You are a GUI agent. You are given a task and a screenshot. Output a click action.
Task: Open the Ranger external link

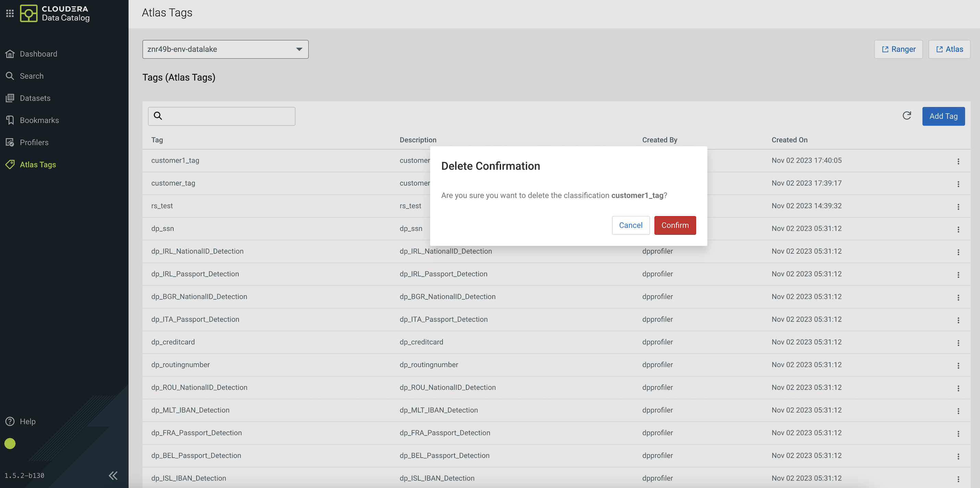898,49
